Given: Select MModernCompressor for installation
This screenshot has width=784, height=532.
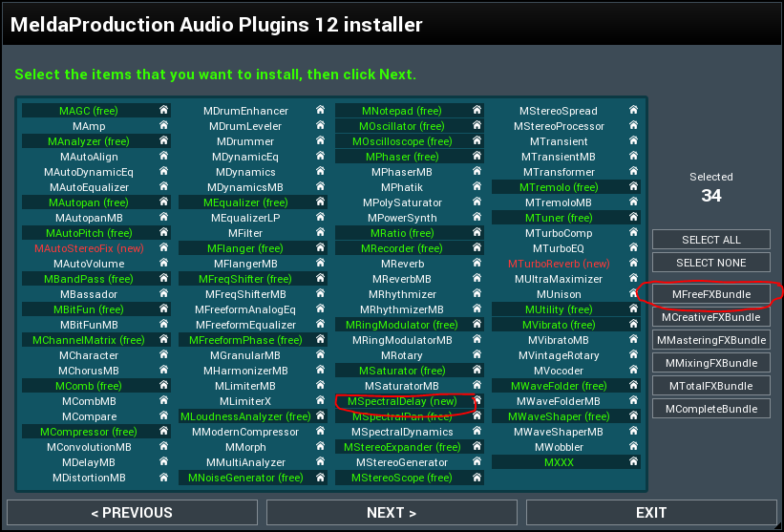Looking at the screenshot, I should (x=245, y=432).
